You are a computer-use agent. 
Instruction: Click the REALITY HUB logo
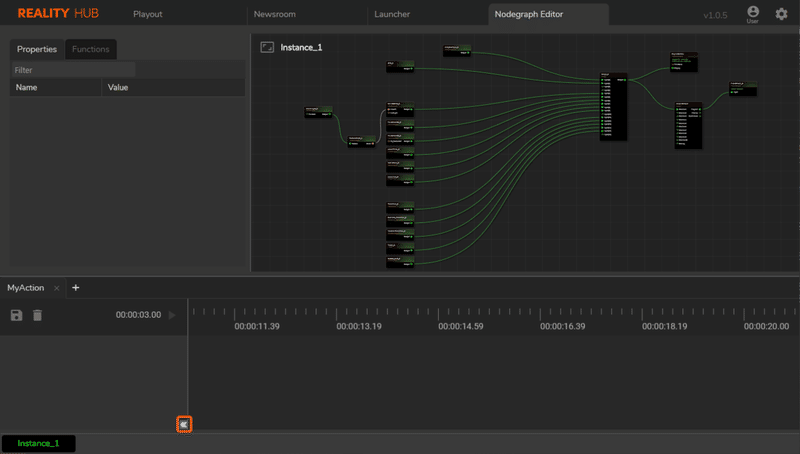pos(58,13)
